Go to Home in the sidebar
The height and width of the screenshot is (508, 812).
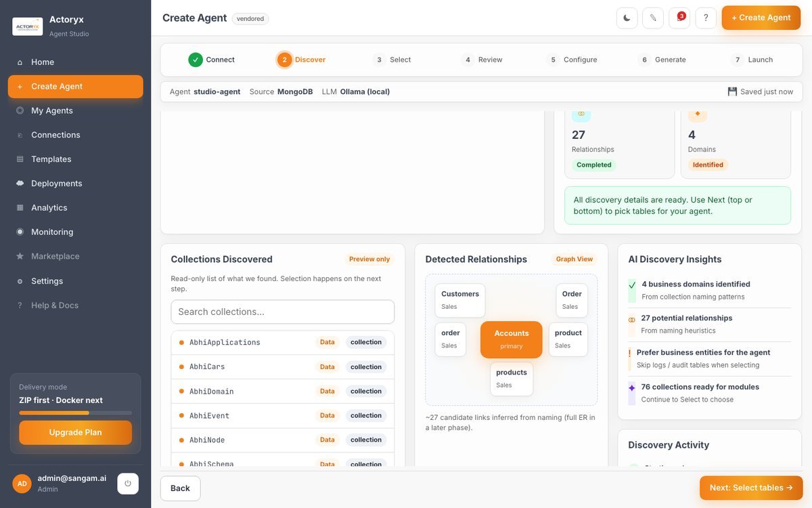[x=75, y=62]
